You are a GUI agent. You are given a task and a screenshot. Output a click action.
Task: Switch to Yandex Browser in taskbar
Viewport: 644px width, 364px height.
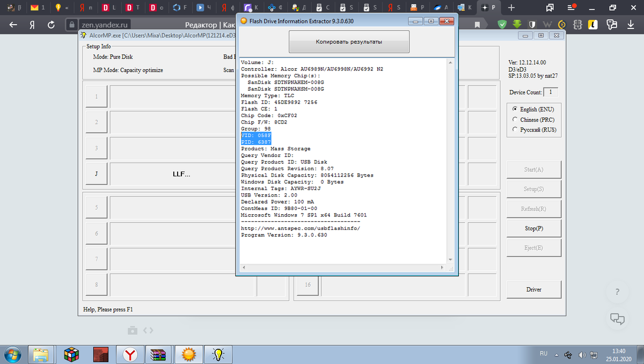130,354
